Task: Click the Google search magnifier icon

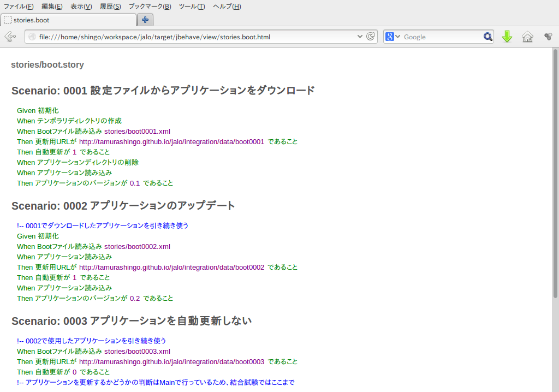Action: 487,37
